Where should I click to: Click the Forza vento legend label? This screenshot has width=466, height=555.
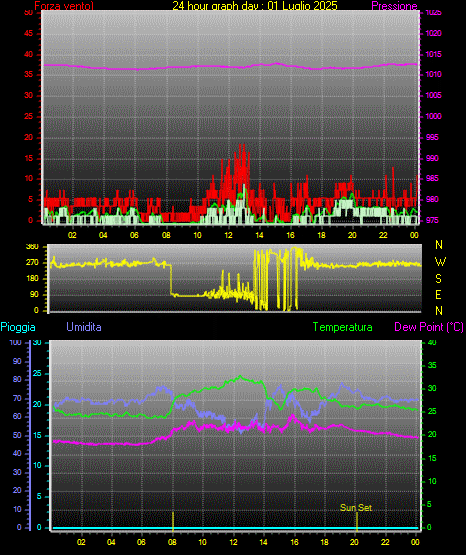pos(64,6)
